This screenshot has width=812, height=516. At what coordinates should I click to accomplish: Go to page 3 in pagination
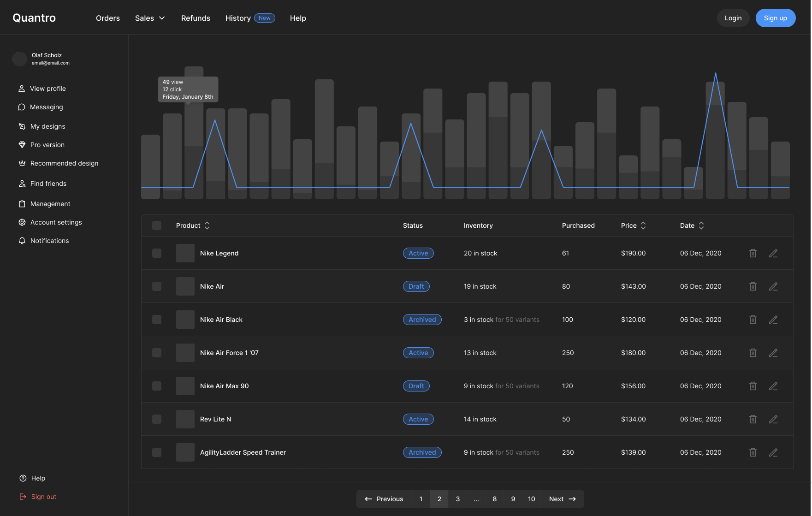pos(458,499)
